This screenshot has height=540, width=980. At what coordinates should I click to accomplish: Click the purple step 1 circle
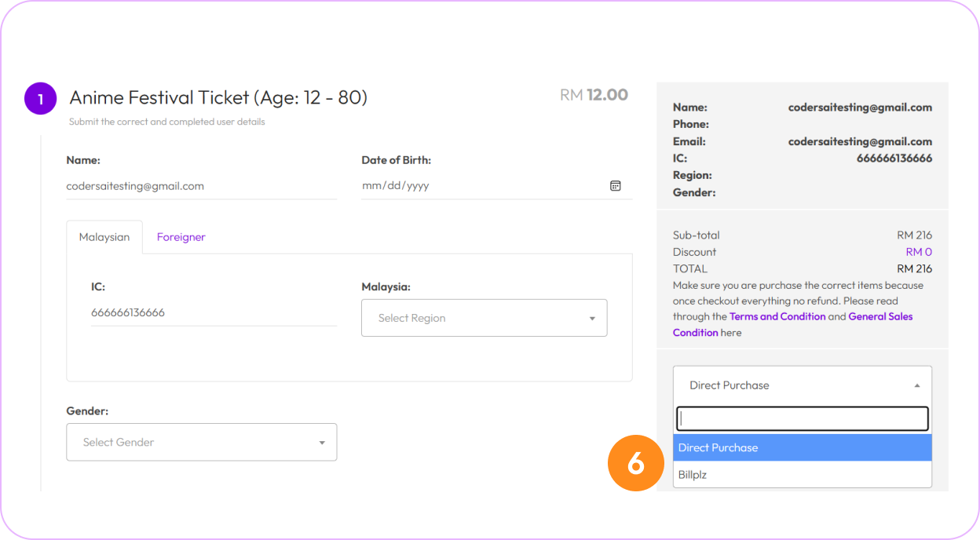[41, 99]
